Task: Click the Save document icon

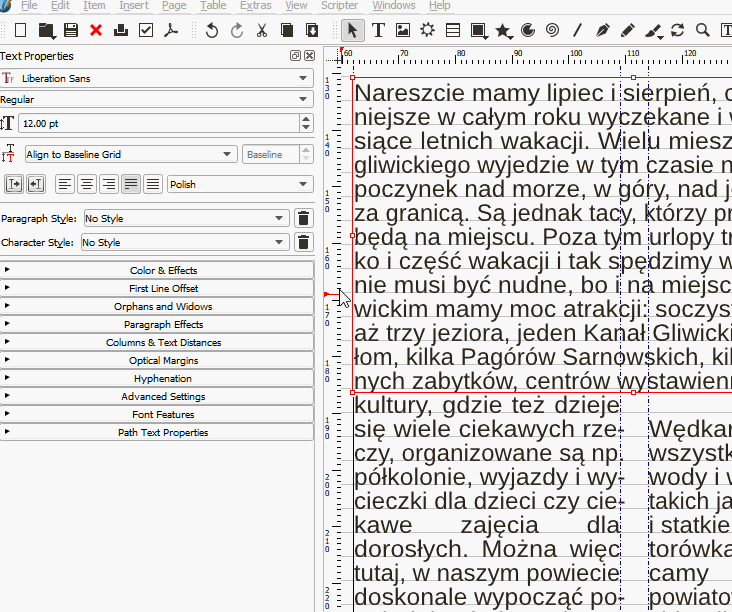Action: 71,31
